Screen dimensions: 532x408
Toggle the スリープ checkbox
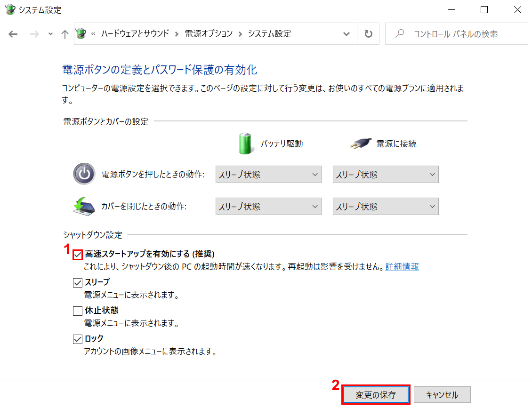78,282
